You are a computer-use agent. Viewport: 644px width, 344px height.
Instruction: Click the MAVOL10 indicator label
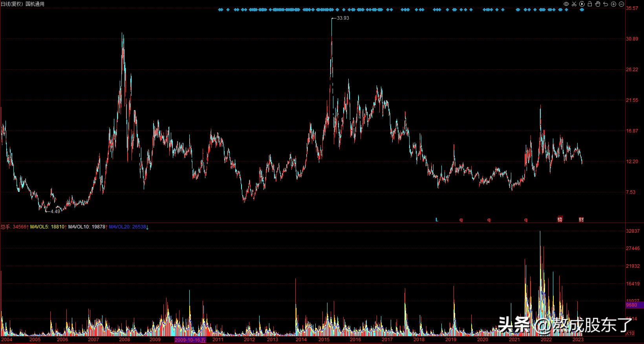(79, 227)
